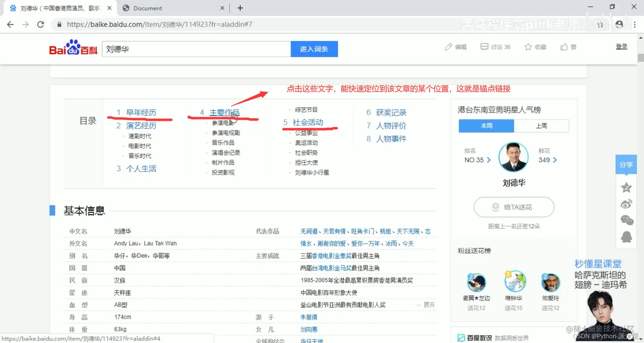The width and height of the screenshot is (644, 343).
Task: Jump to 5 社会活动 section
Action: (303, 122)
